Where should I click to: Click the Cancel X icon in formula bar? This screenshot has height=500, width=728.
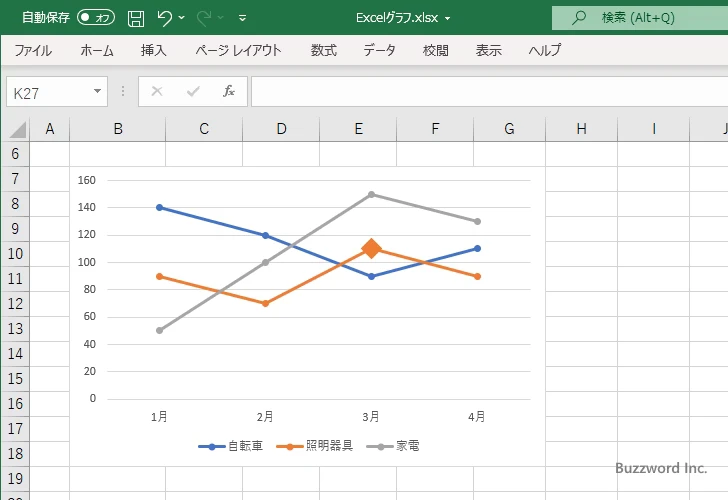[x=157, y=92]
